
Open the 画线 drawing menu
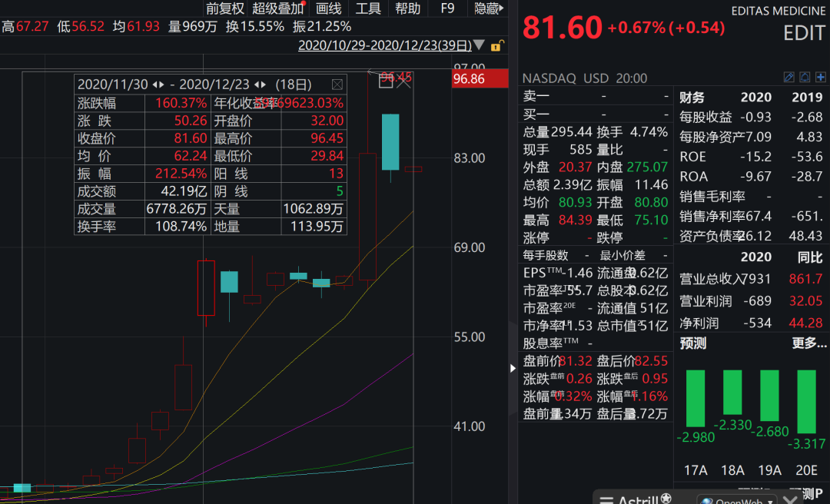329,8
